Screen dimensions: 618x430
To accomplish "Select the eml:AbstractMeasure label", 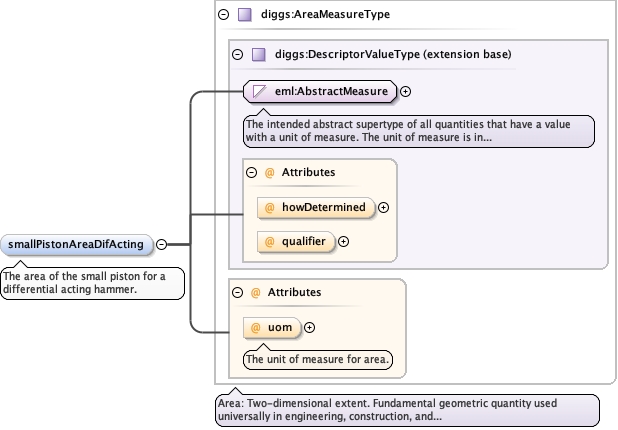I will (330, 92).
